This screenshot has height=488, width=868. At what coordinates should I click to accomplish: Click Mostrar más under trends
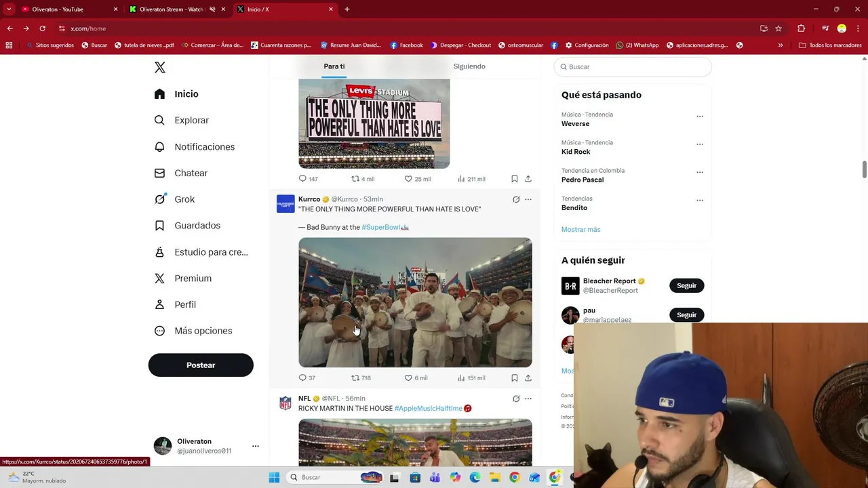(x=580, y=229)
